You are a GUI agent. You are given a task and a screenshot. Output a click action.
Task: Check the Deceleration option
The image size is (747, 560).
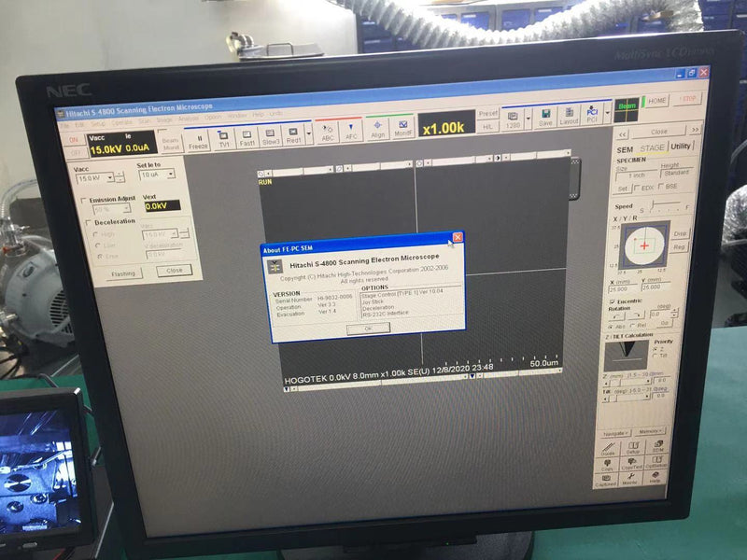click(88, 223)
